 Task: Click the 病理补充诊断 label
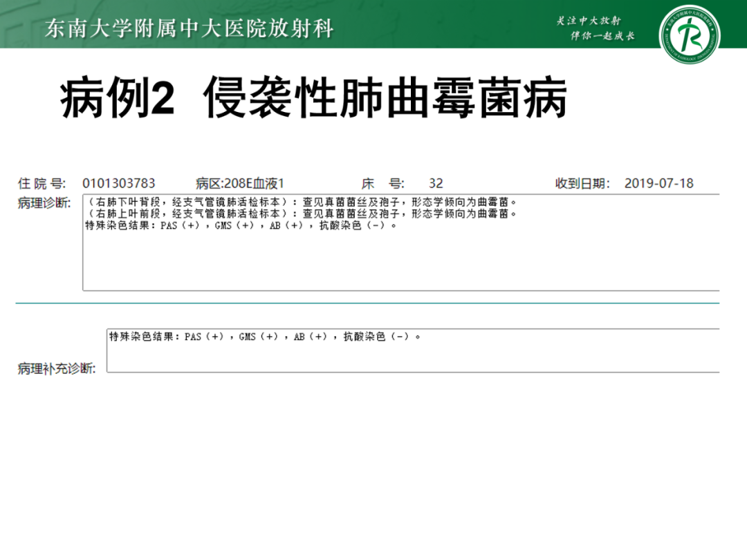tap(57, 368)
